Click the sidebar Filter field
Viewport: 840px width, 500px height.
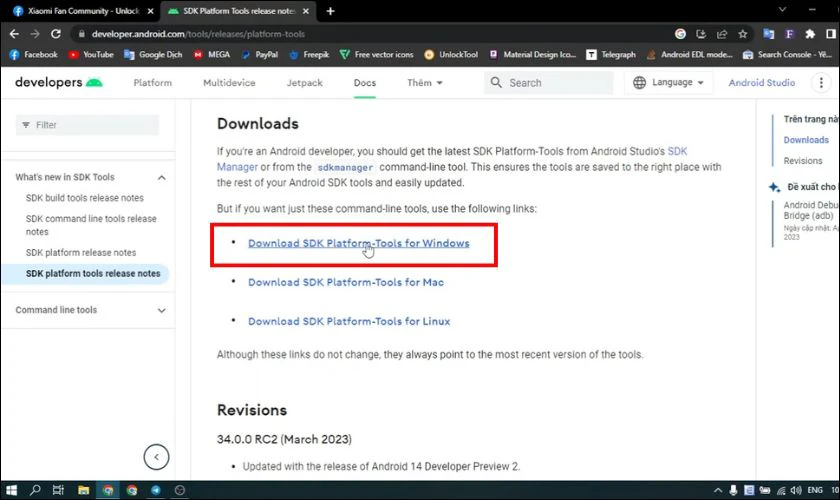pyautogui.click(x=87, y=125)
